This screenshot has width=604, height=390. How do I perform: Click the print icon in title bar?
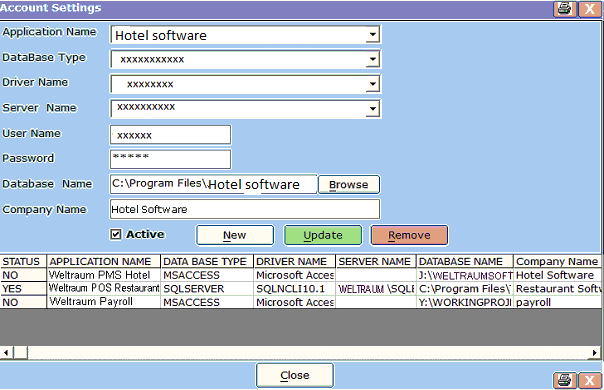(x=565, y=8)
